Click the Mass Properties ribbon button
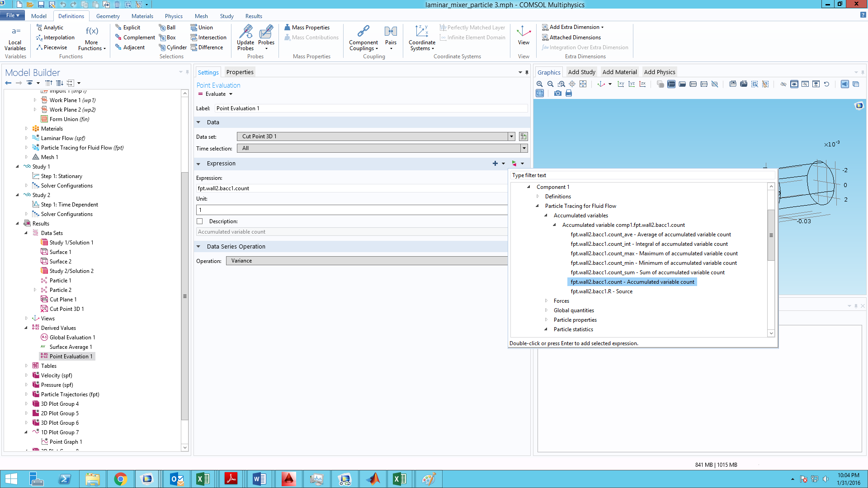This screenshot has width=868, height=488. 307,28
